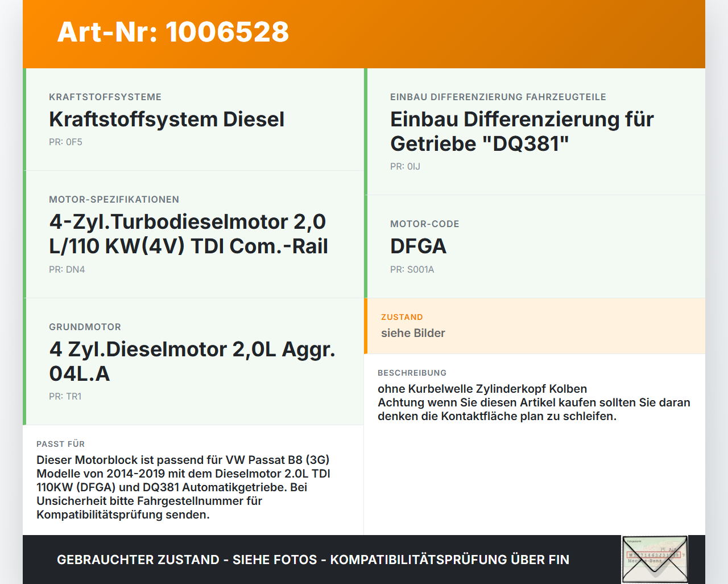Click the 'EINBAU DIFFERENZIERUNG FAHRZEUGTEILE' label
Viewport: 728px width, 584px height.
[x=498, y=97]
